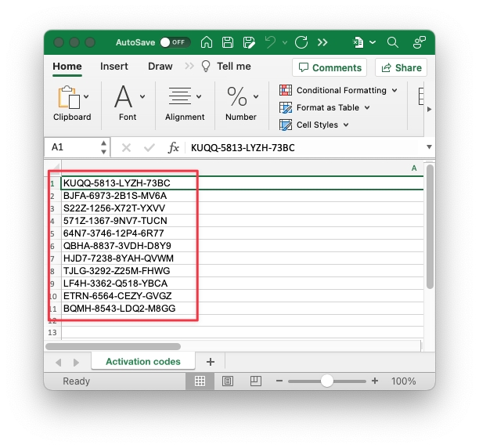This screenshot has width=479, height=448.
Task: Click the Redo arrow icon
Action: [x=301, y=42]
